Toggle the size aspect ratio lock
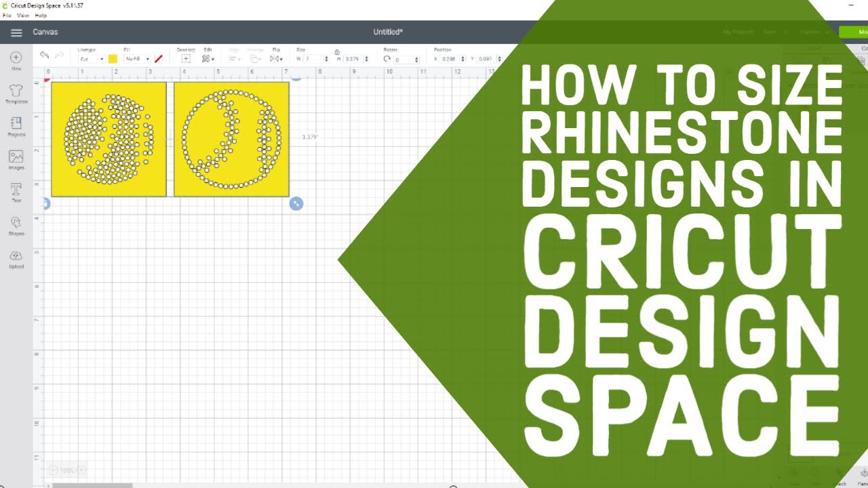The image size is (868, 488). pos(337,52)
